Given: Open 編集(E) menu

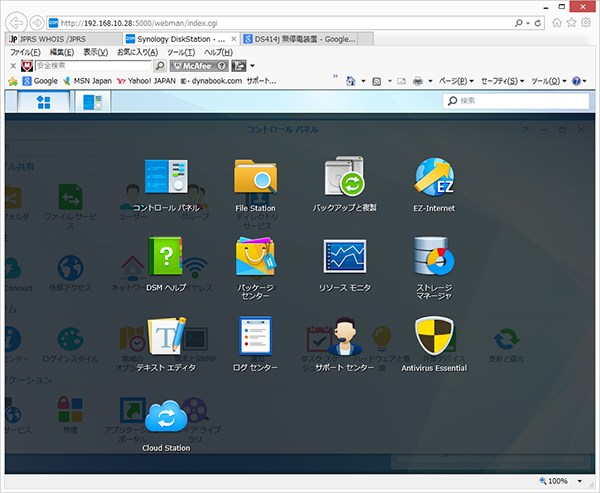Looking at the screenshot, I should [x=62, y=52].
